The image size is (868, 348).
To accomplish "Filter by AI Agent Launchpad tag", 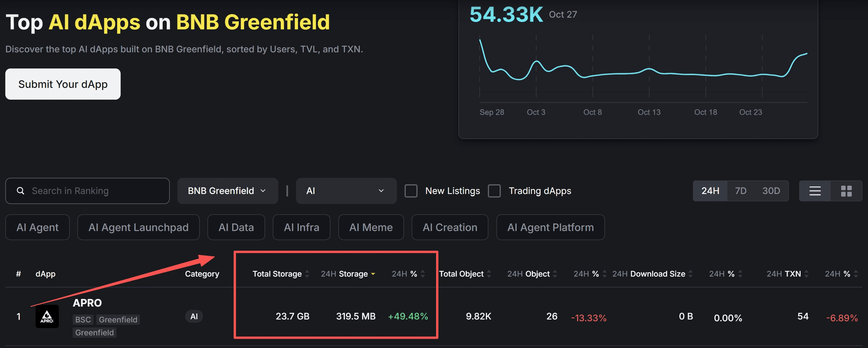I will tap(138, 227).
